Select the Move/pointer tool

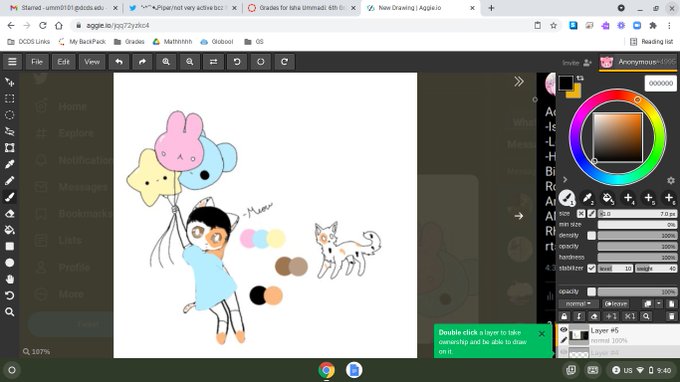click(10, 82)
